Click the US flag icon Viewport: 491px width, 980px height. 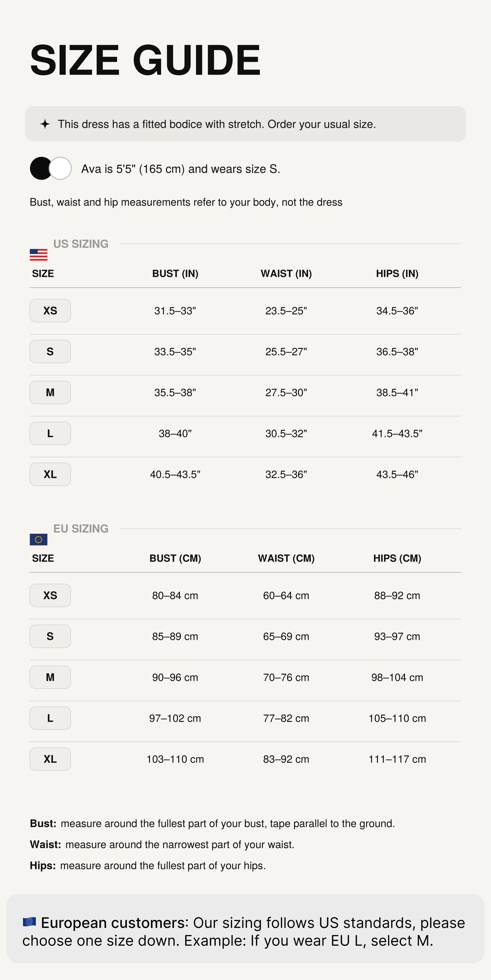(38, 255)
